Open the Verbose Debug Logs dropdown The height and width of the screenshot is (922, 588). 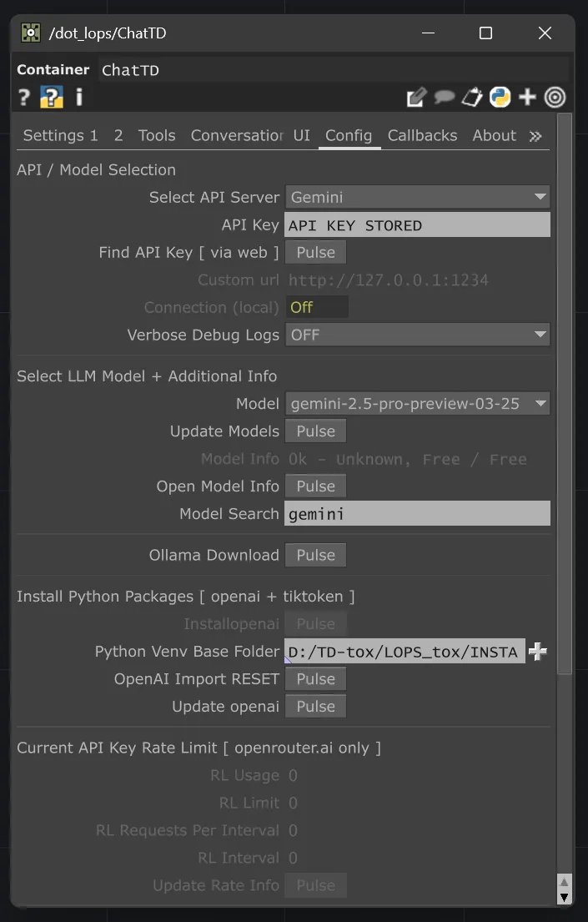417,335
